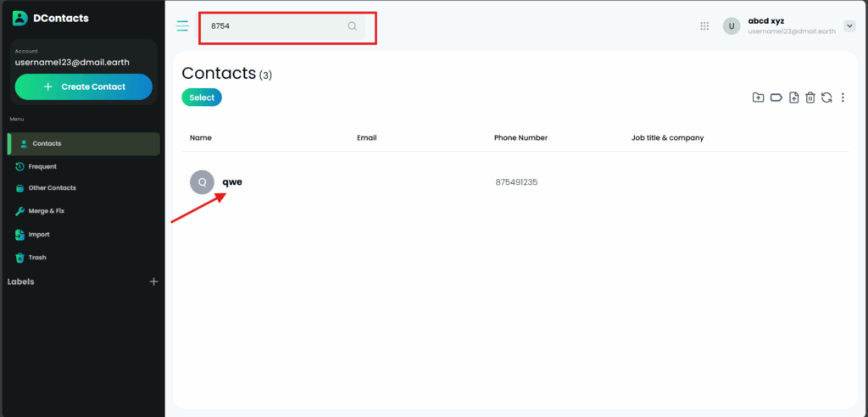Click the label tag icon

[776, 98]
